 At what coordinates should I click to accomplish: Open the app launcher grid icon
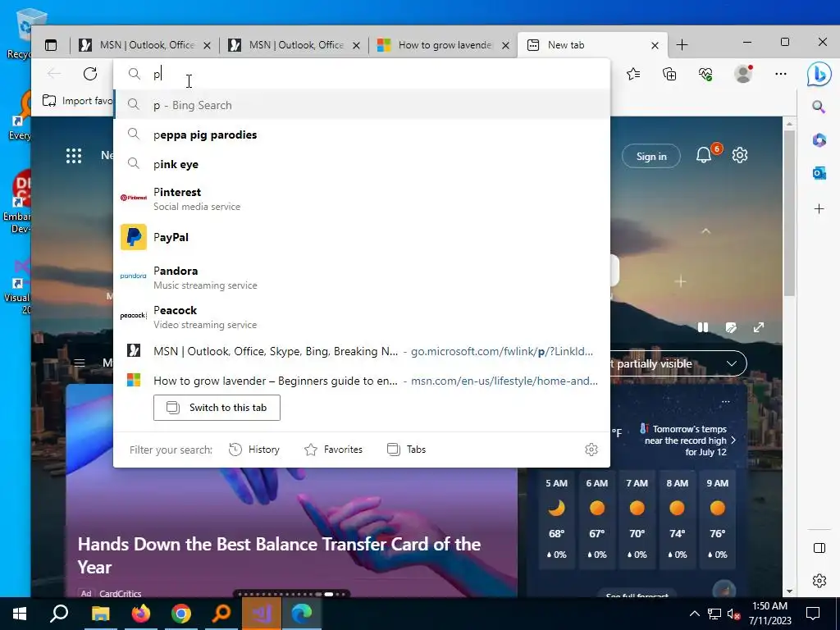click(x=73, y=156)
